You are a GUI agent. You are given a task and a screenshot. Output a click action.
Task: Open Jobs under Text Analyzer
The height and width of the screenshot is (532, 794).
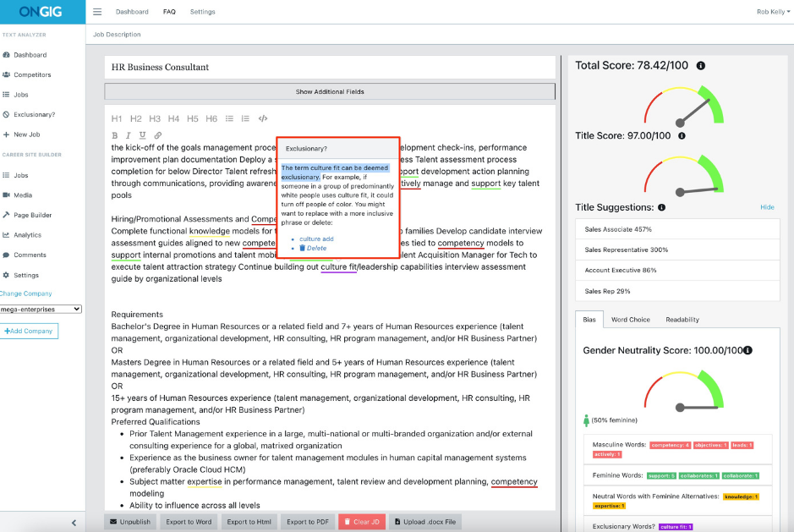pyautogui.click(x=21, y=95)
